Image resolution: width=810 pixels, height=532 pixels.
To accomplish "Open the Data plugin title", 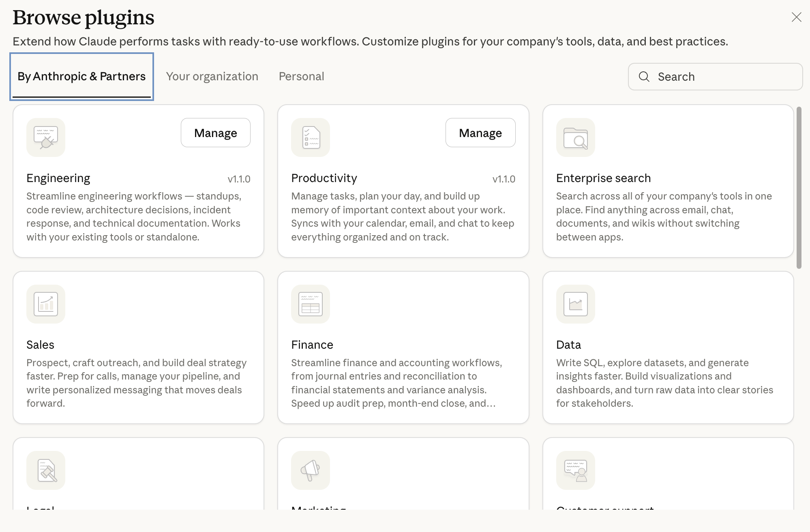I will (568, 345).
